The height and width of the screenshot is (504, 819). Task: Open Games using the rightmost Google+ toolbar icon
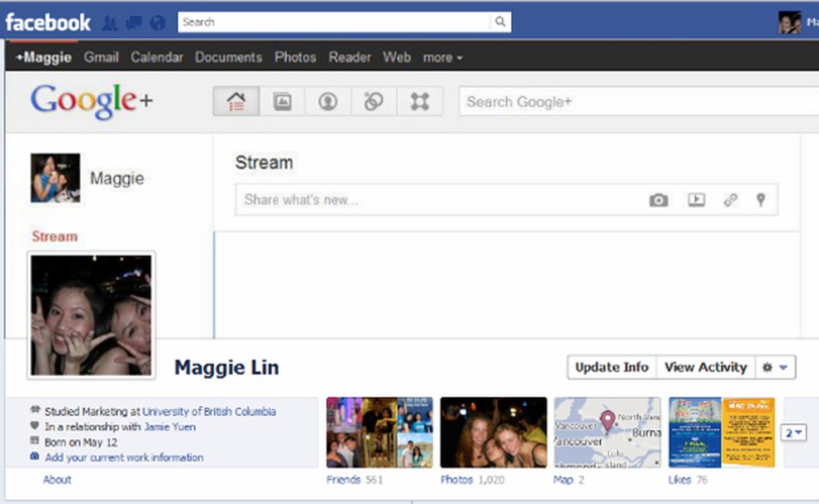click(420, 101)
